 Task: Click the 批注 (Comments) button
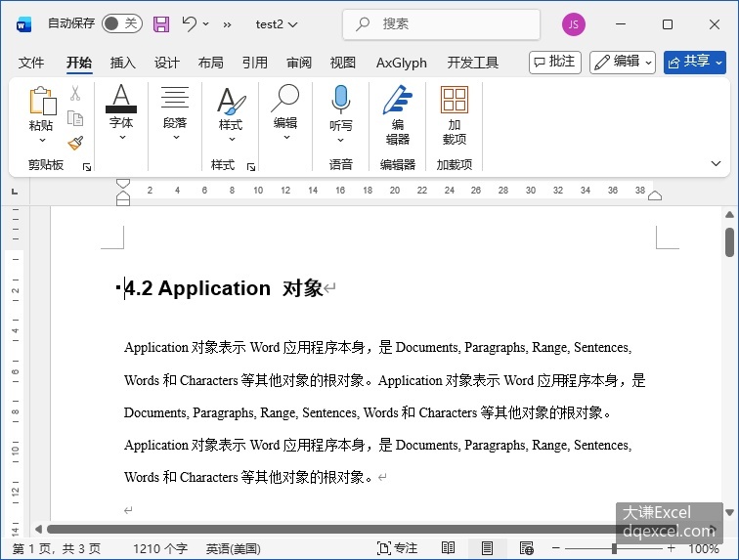point(554,63)
